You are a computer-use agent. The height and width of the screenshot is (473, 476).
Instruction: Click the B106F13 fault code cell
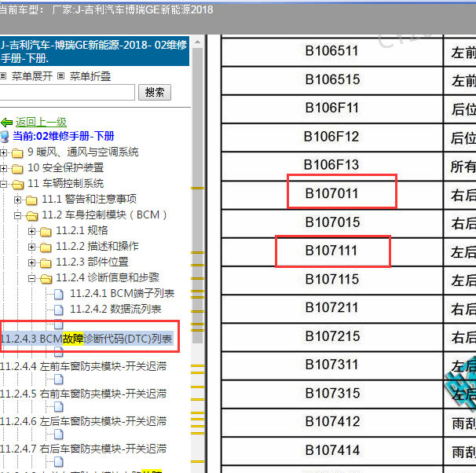(x=332, y=165)
